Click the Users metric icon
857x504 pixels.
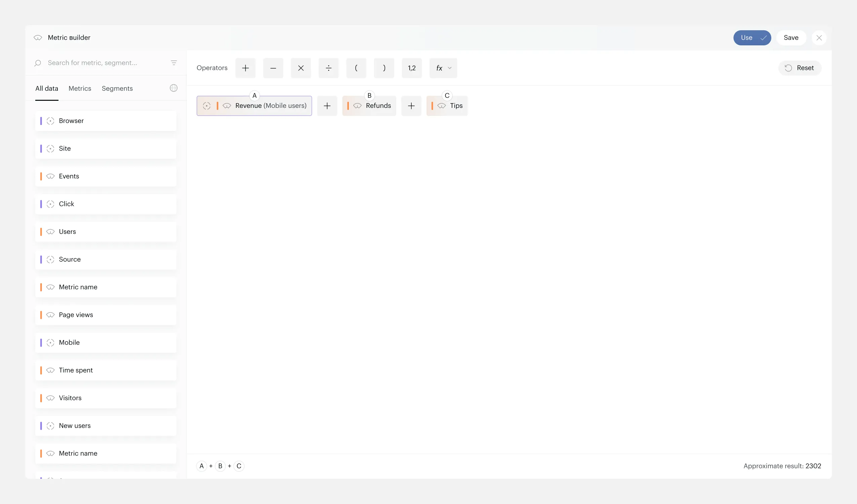tap(50, 232)
